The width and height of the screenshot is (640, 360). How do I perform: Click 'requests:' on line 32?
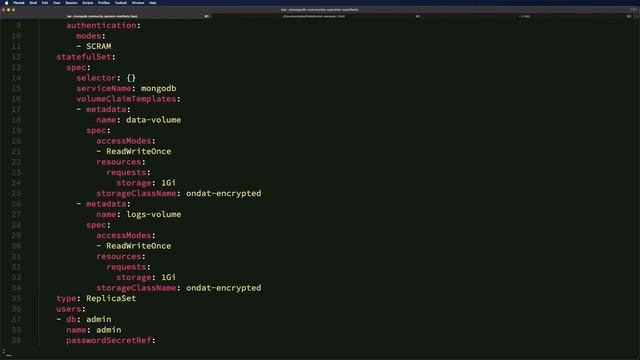click(x=128, y=267)
